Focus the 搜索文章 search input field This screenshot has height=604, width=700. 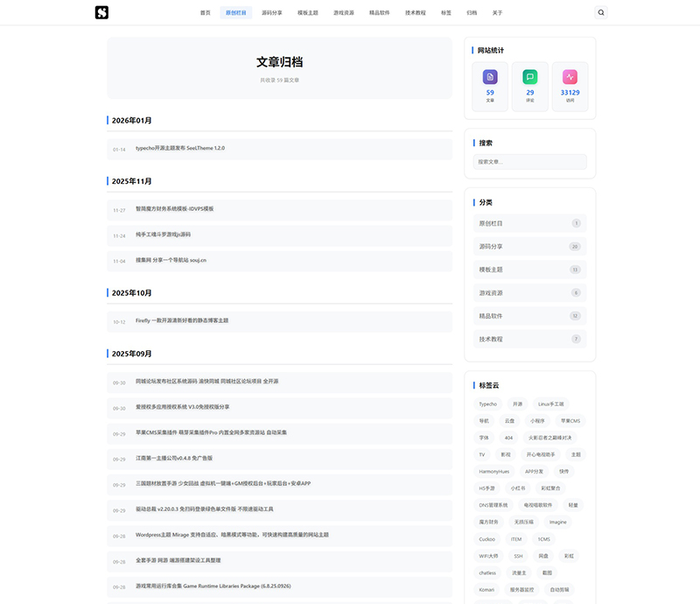pyautogui.click(x=529, y=162)
